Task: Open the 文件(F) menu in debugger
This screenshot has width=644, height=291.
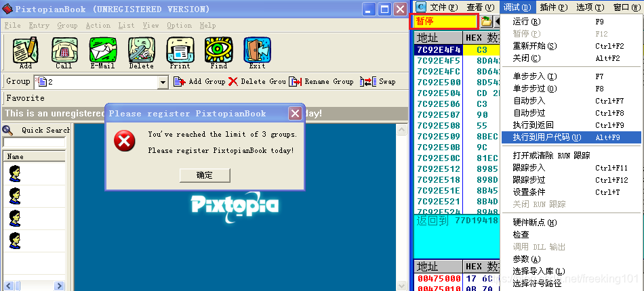Action: (x=443, y=7)
